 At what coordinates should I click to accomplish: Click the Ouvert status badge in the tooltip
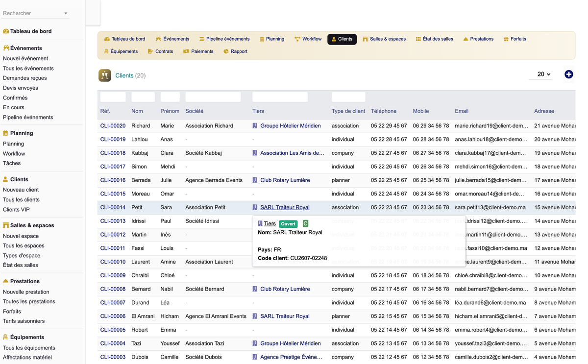pyautogui.click(x=288, y=224)
